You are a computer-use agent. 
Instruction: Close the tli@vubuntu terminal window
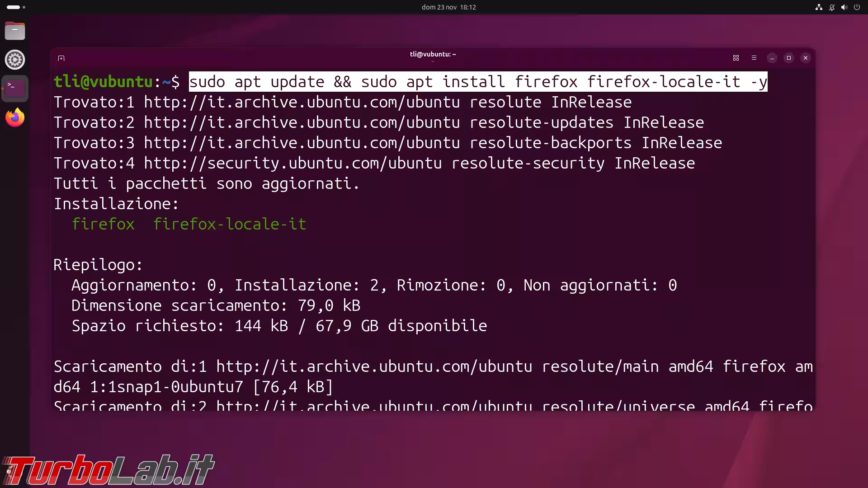(805, 58)
